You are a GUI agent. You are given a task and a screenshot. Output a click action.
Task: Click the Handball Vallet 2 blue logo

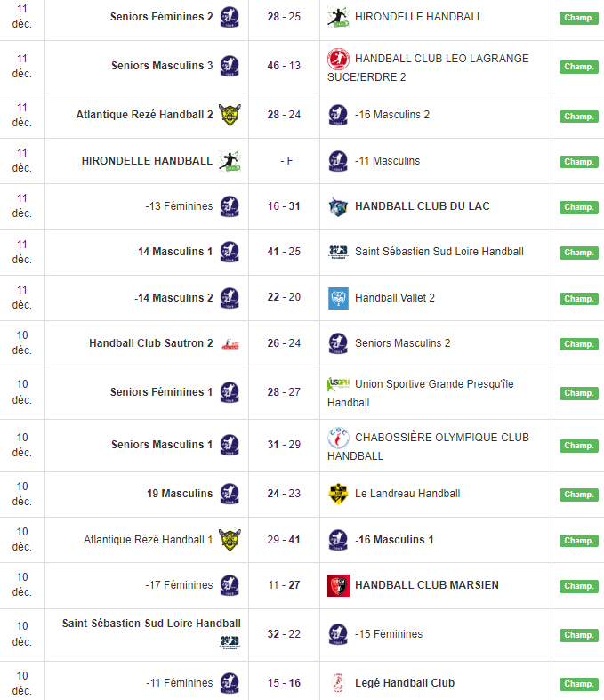click(337, 298)
